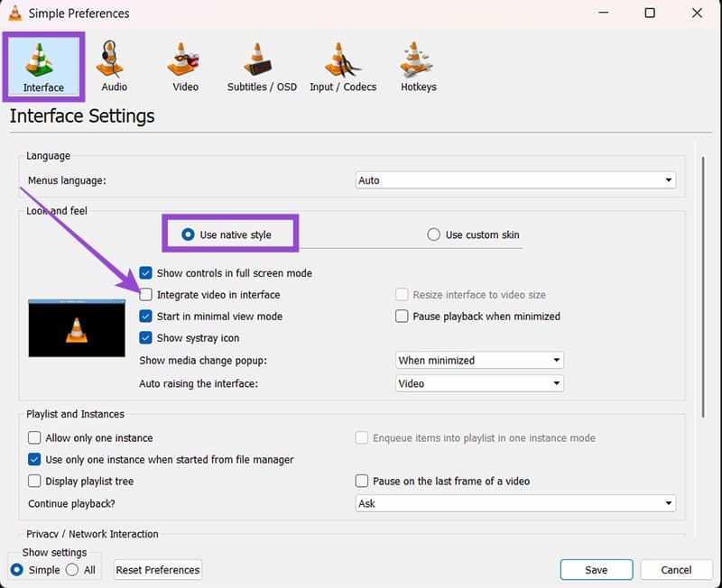
Task: Check "Integrate video in interface"
Action: (x=144, y=295)
